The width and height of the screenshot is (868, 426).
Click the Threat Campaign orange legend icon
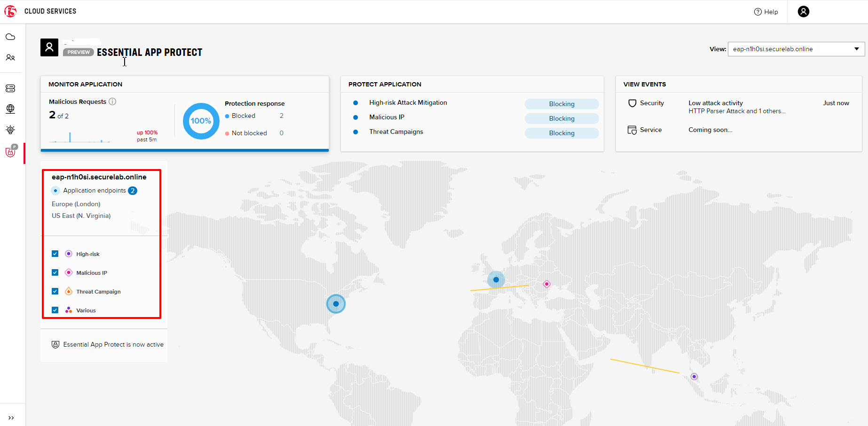(69, 291)
